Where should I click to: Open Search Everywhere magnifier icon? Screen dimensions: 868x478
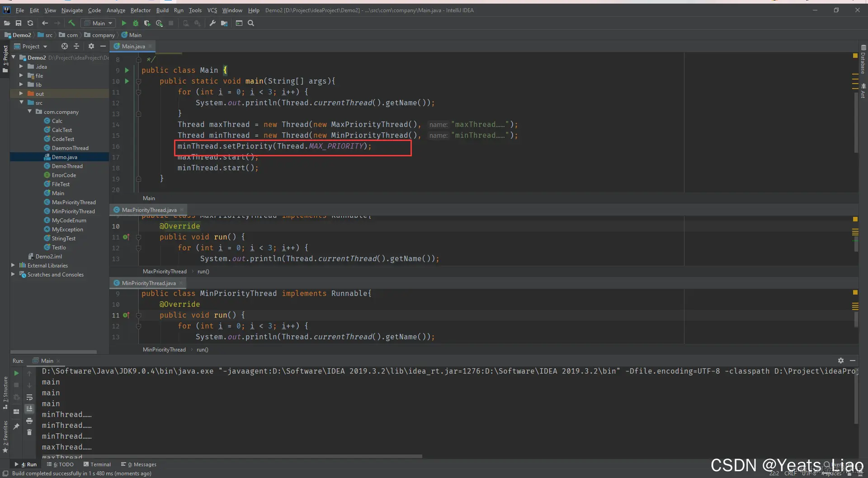(x=251, y=23)
